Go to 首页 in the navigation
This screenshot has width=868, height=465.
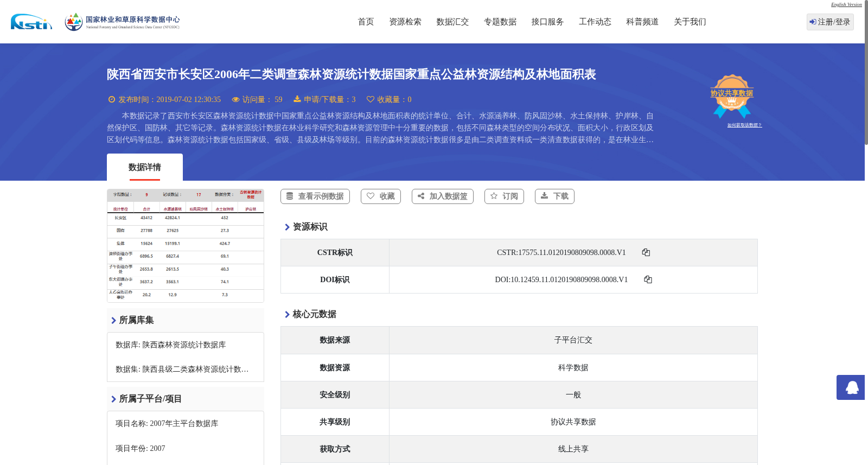click(366, 22)
